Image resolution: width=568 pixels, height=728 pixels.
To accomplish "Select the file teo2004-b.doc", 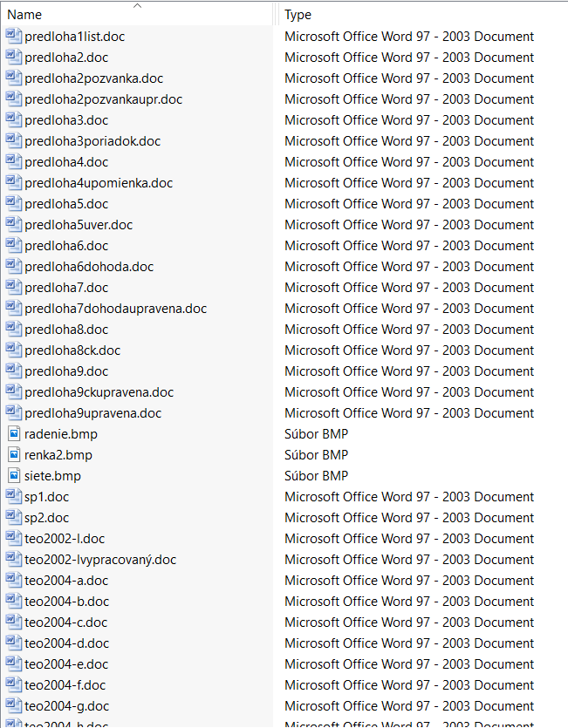I will pos(67,602).
